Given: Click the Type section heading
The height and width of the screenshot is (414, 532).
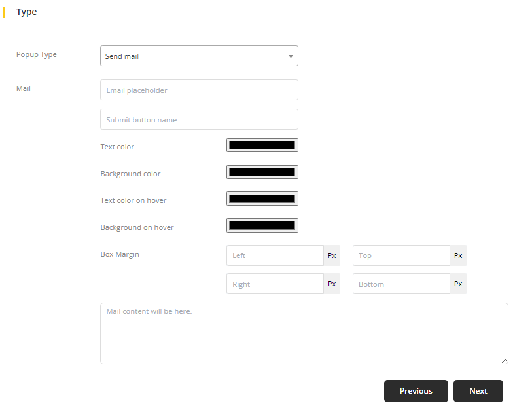Looking at the screenshot, I should click(27, 12).
